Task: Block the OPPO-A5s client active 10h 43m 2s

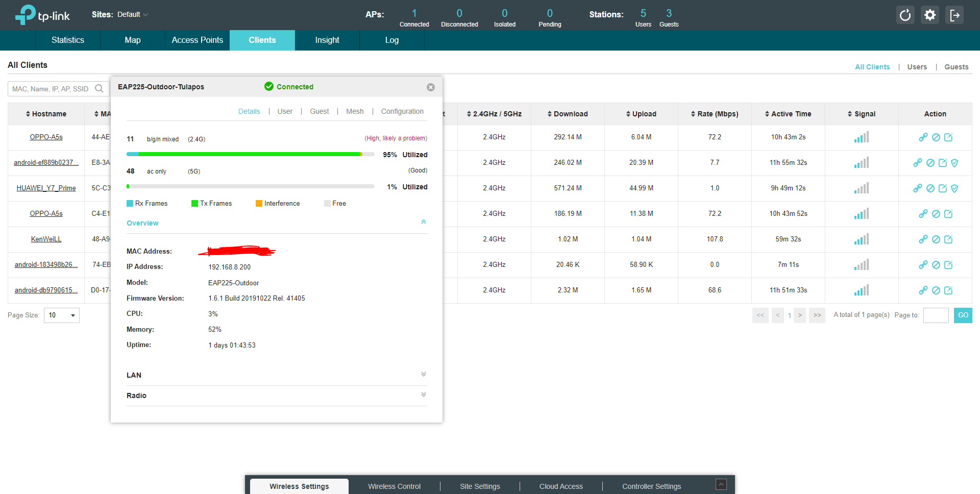Action: coord(936,137)
